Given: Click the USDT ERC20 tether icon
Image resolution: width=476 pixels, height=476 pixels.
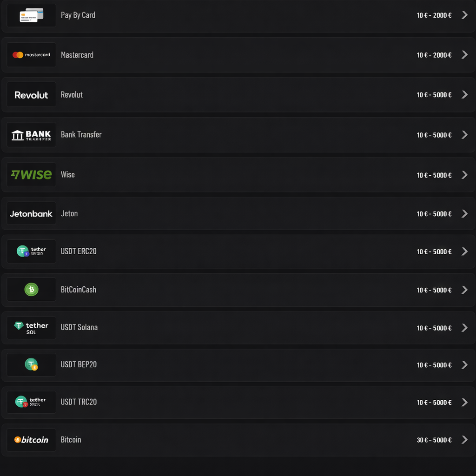Looking at the screenshot, I should [31, 251].
